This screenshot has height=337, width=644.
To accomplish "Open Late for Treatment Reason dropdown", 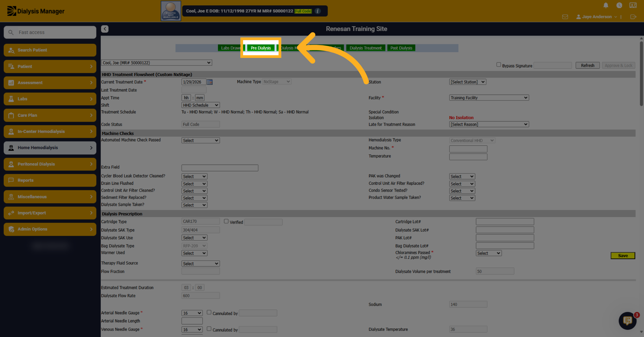I will 489,124.
